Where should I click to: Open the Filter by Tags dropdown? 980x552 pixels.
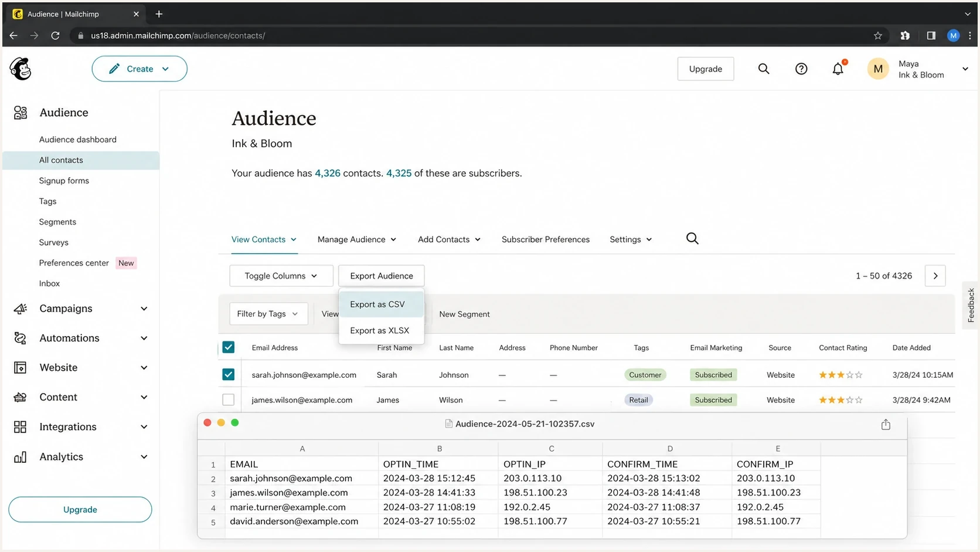268,314
